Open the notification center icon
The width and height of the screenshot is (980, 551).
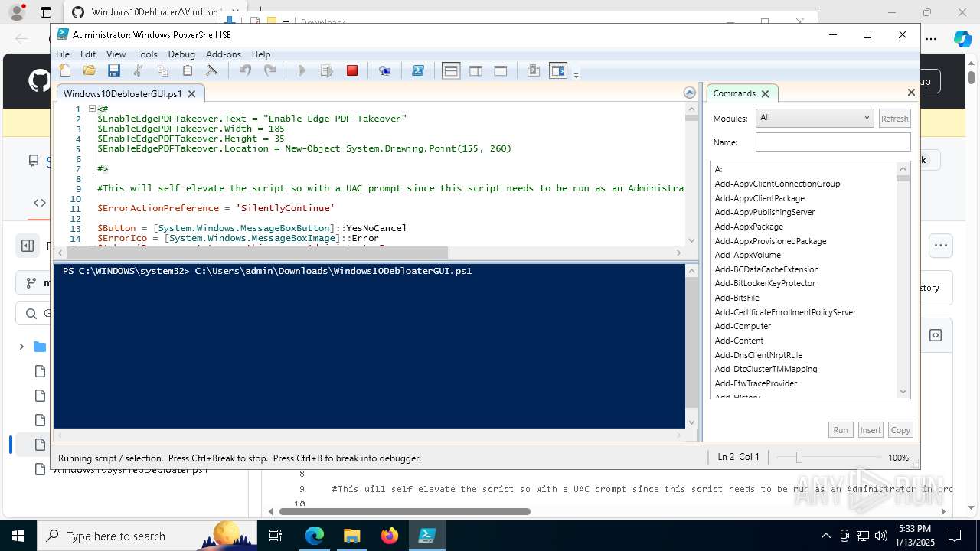(955, 536)
